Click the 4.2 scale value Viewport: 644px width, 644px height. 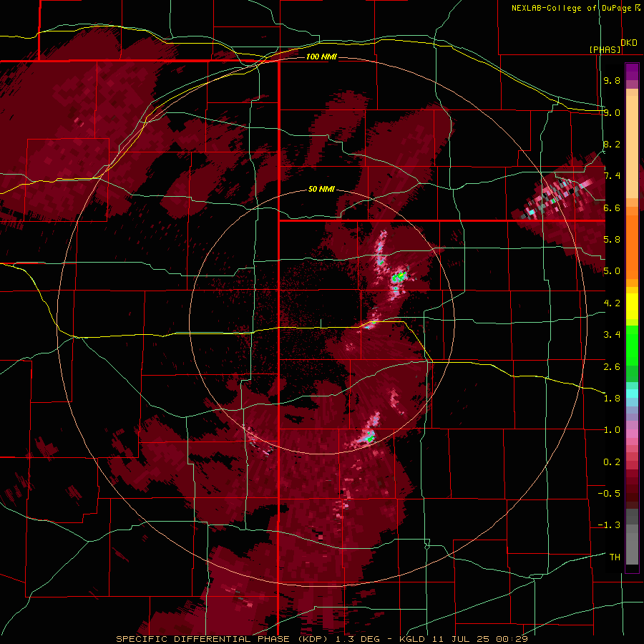click(612, 303)
